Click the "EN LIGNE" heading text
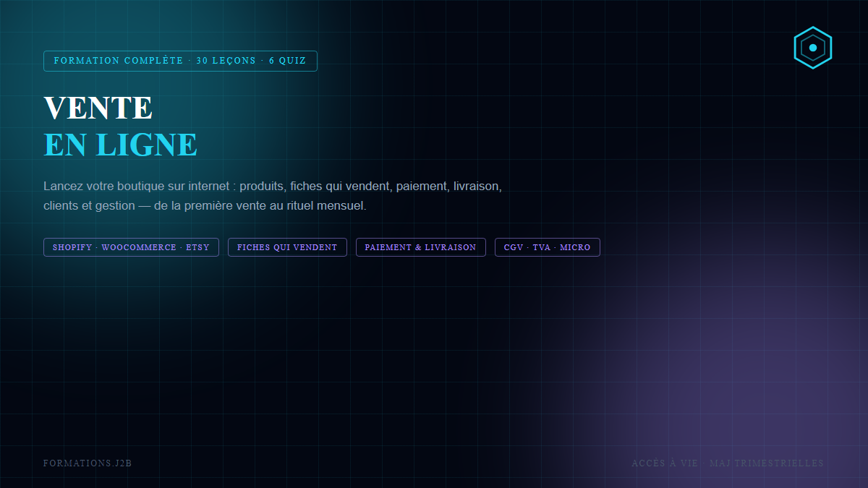This screenshot has width=868, height=488. (120, 145)
